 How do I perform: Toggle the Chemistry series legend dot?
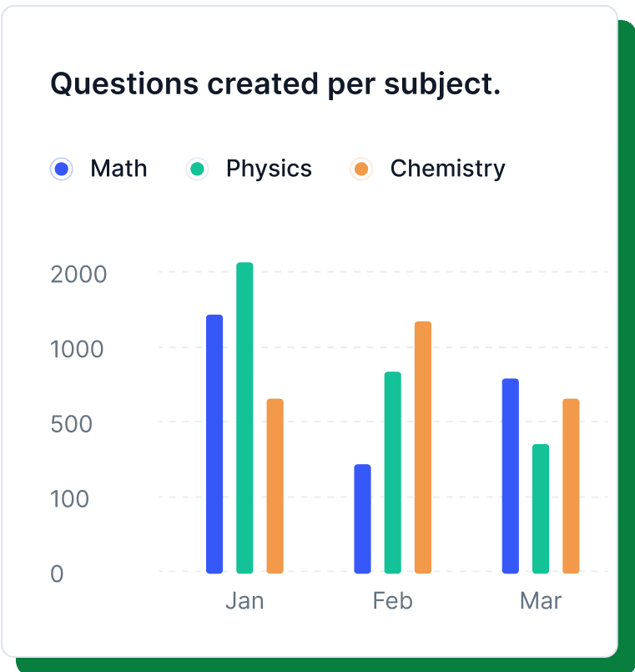(x=360, y=169)
